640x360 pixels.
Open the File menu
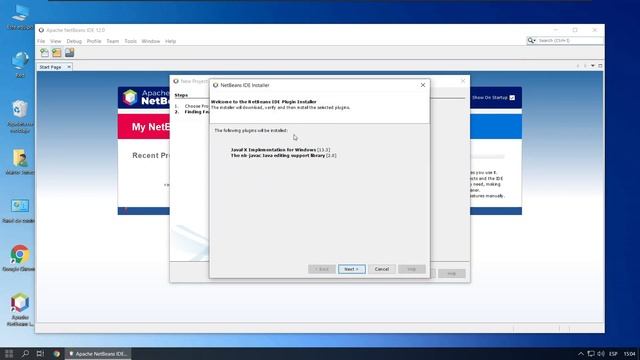pyautogui.click(x=41, y=41)
